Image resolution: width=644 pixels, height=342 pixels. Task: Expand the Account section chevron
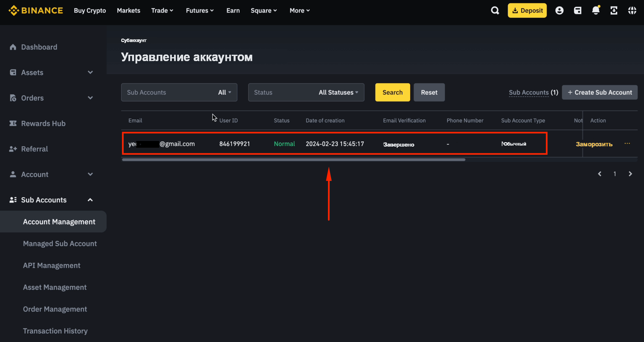click(90, 174)
